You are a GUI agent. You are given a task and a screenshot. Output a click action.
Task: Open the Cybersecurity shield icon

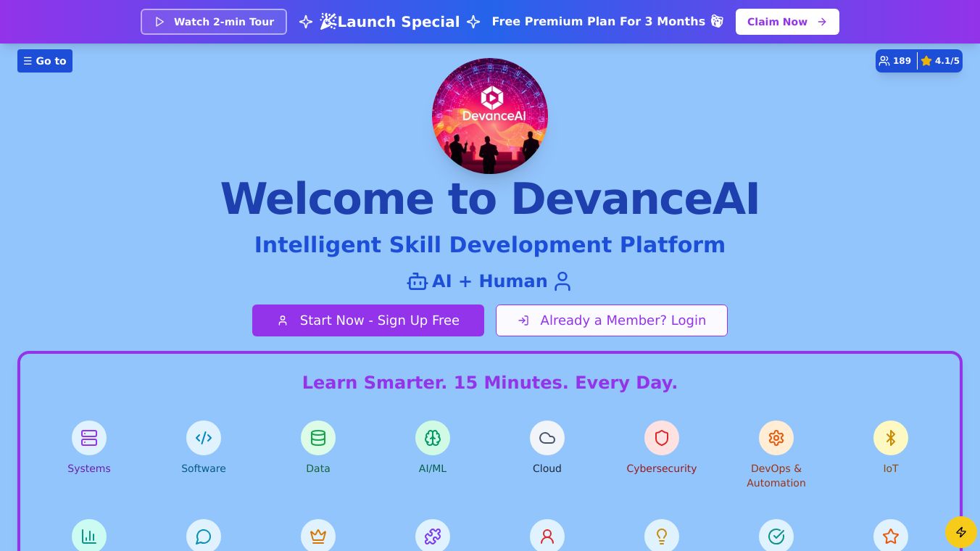point(662,438)
